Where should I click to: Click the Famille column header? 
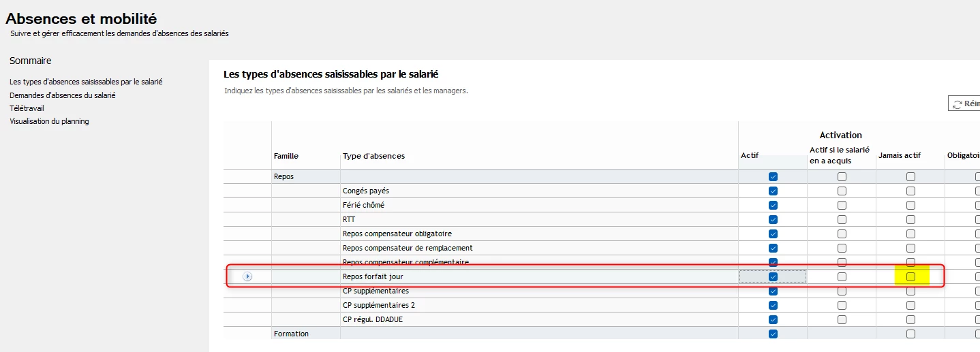tap(286, 156)
